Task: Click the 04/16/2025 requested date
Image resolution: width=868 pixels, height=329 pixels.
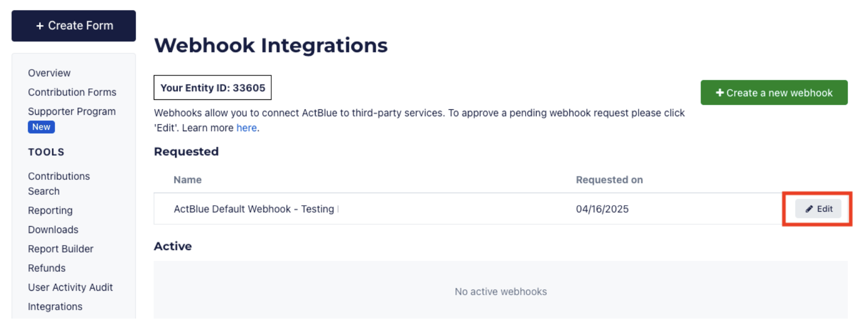Action: [x=602, y=209]
